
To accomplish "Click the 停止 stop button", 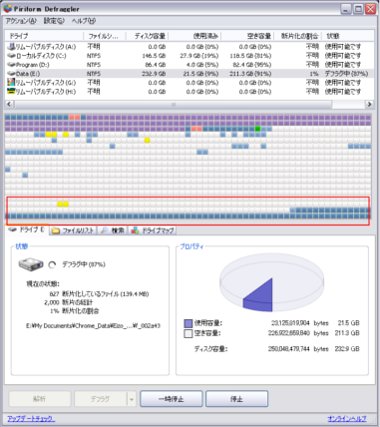I will click(237, 399).
